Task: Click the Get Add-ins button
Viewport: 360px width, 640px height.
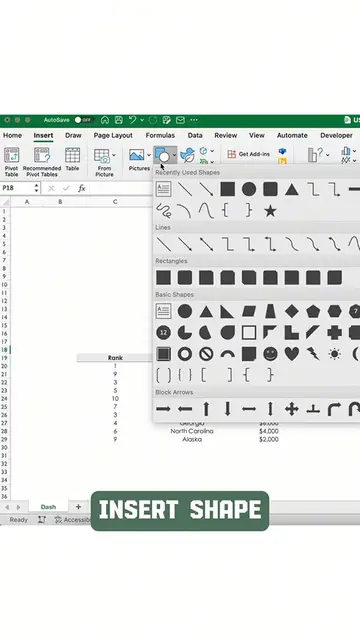Action: (249, 154)
